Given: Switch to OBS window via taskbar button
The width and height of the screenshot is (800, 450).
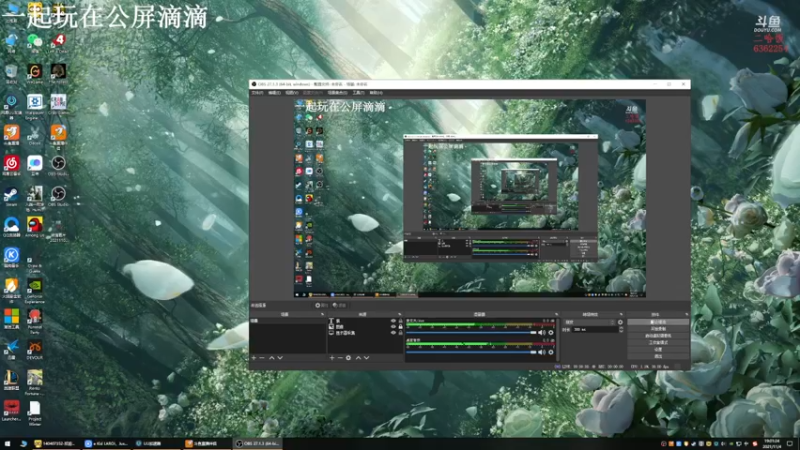Looking at the screenshot, I should point(258,444).
